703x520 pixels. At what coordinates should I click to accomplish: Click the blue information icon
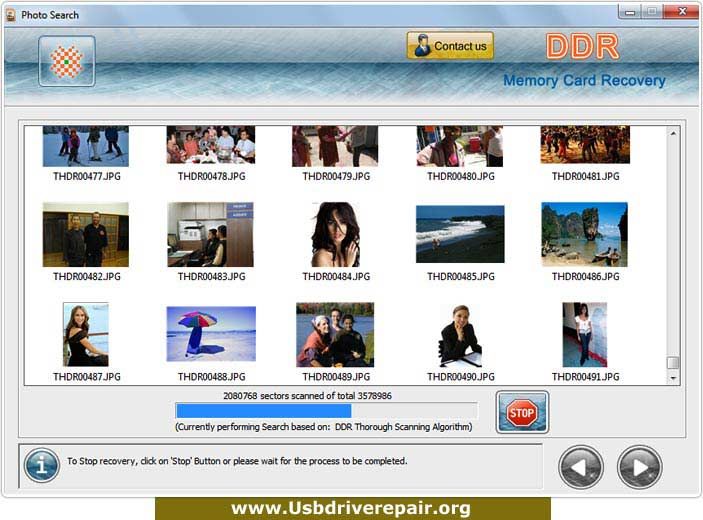tap(42, 465)
